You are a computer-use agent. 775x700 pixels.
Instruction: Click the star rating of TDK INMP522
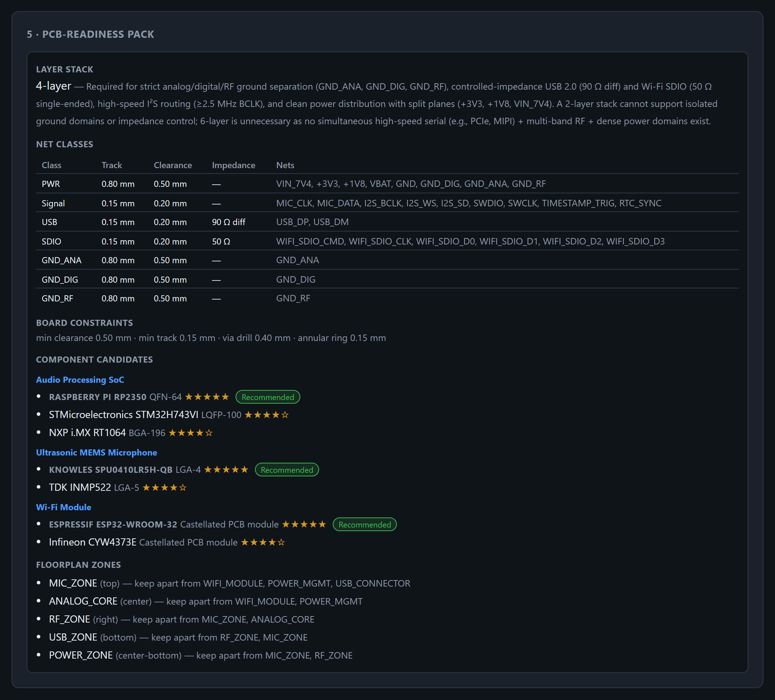(164, 488)
